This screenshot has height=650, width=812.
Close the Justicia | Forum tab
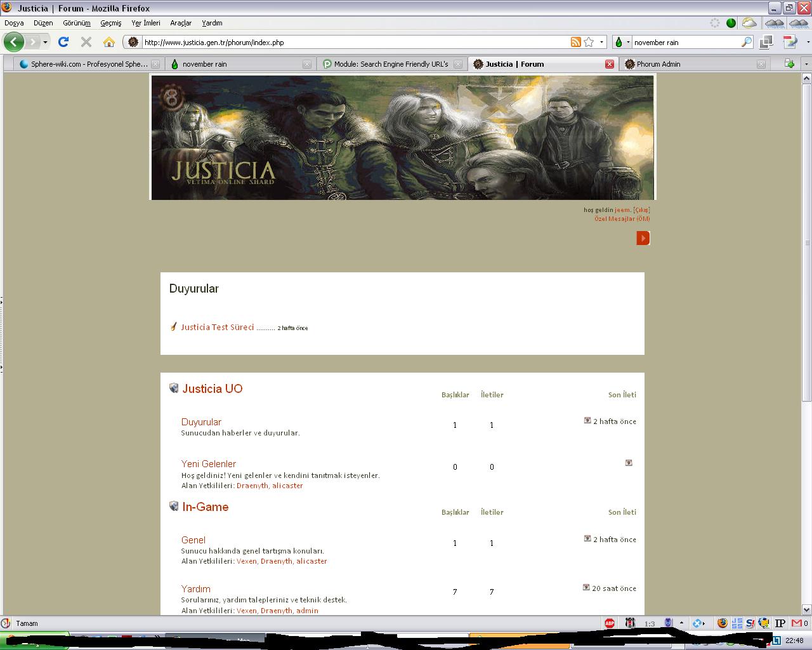pyautogui.click(x=610, y=64)
